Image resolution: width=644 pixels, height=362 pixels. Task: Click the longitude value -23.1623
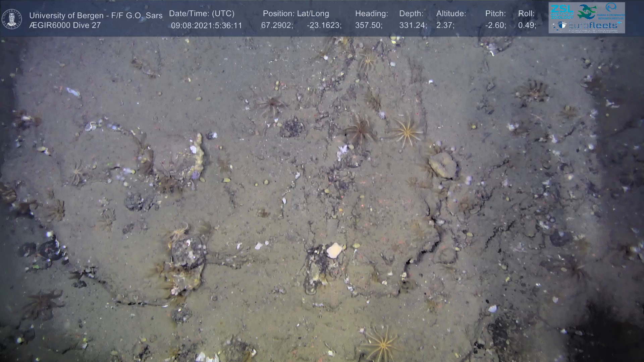(x=324, y=25)
